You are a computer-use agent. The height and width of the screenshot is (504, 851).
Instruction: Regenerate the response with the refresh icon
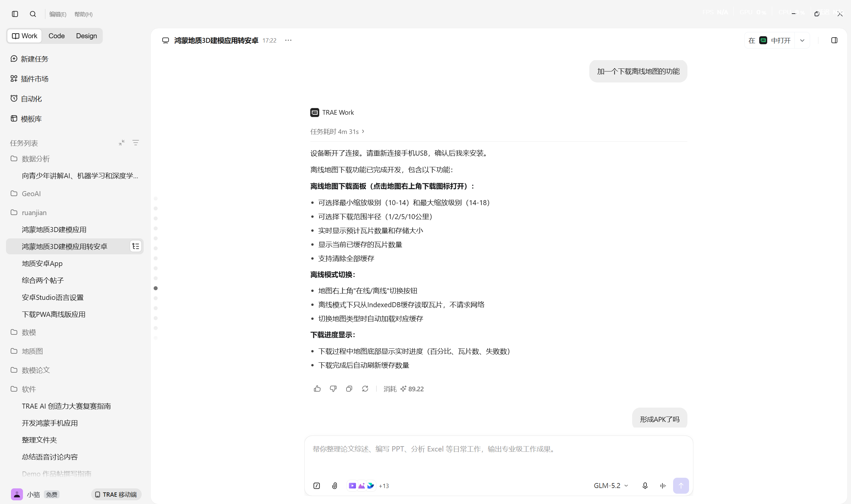(365, 389)
